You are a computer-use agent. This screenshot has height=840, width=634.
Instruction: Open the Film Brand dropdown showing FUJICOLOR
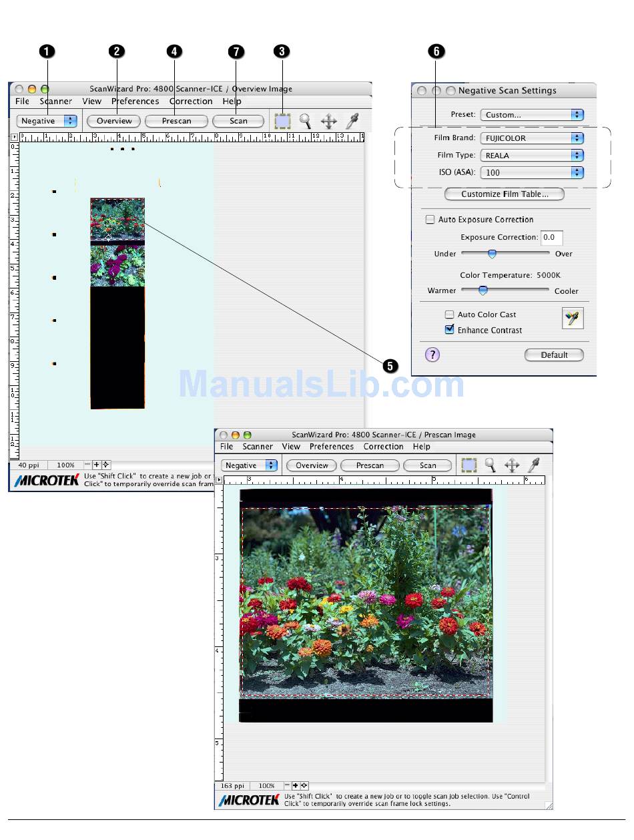coord(532,138)
